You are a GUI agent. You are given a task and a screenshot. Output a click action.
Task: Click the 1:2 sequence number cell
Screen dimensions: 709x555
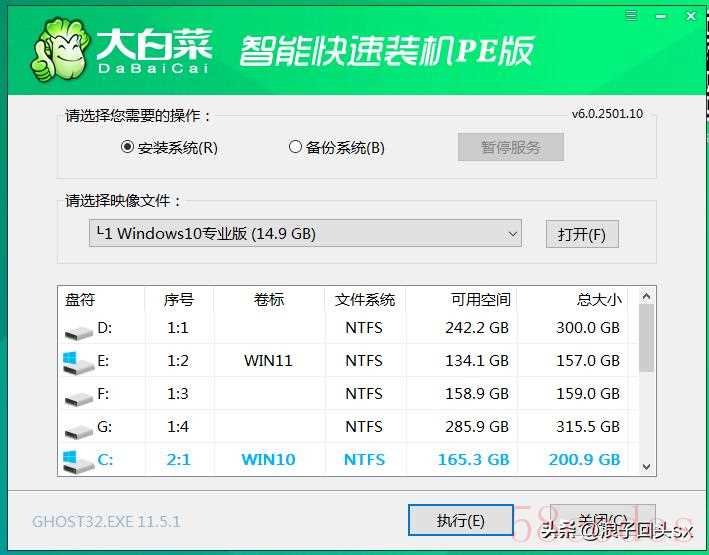point(178,361)
